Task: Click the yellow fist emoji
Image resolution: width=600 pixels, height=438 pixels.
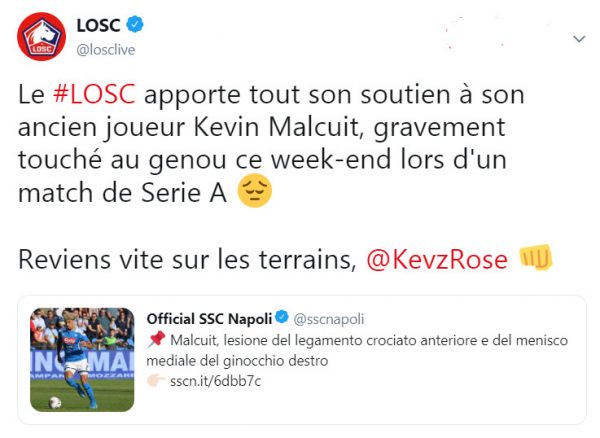Action: click(536, 258)
